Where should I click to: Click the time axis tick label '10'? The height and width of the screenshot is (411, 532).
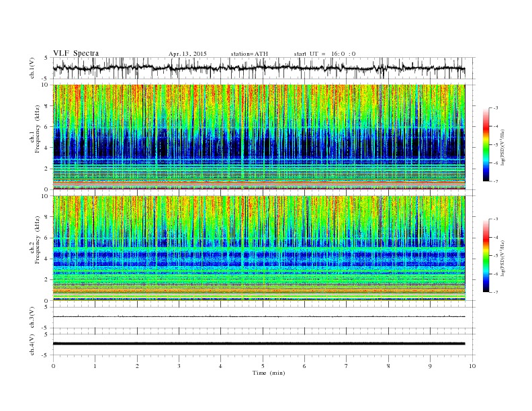(472, 366)
